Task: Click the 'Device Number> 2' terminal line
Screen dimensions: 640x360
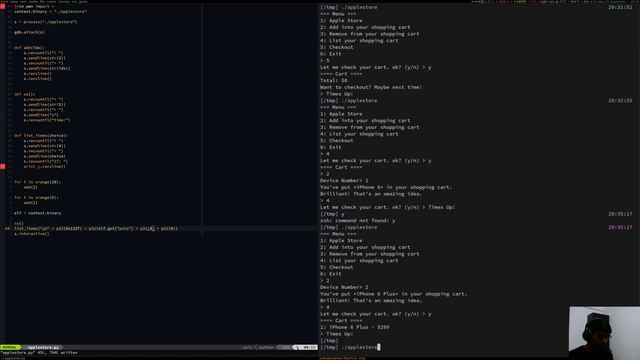Action: [344, 287]
